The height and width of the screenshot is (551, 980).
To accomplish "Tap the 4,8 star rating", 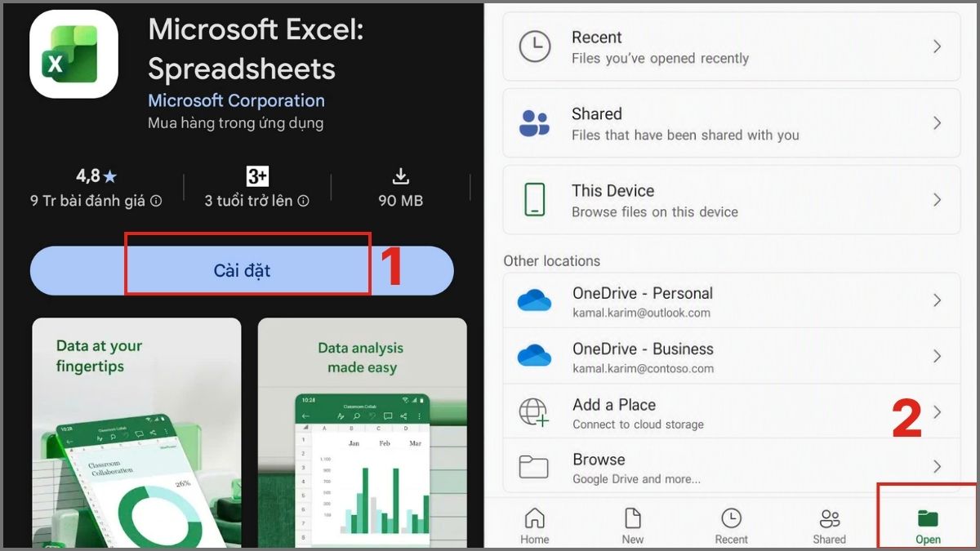I will pyautogui.click(x=96, y=176).
